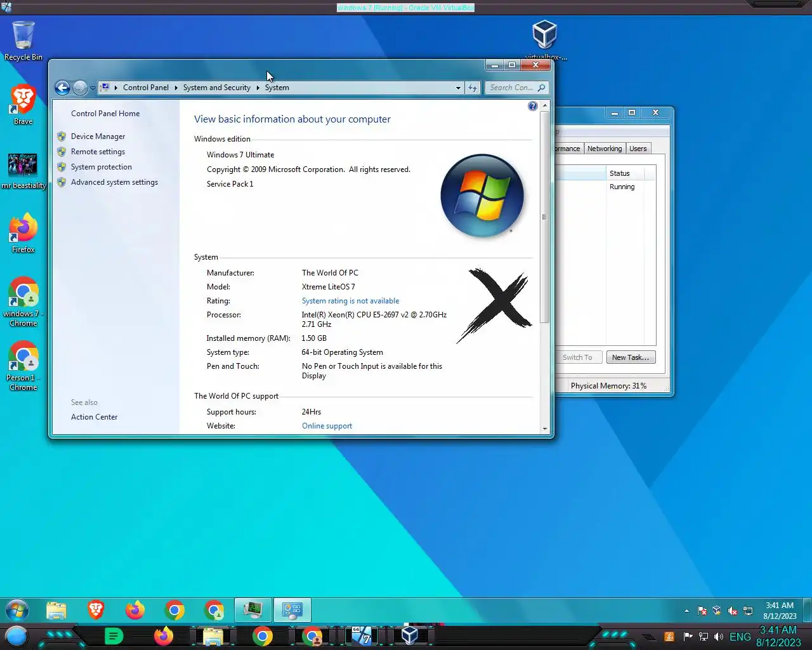Click the Xtreme LiteOS 7 model value
This screenshot has width=812, height=650.
tap(328, 287)
